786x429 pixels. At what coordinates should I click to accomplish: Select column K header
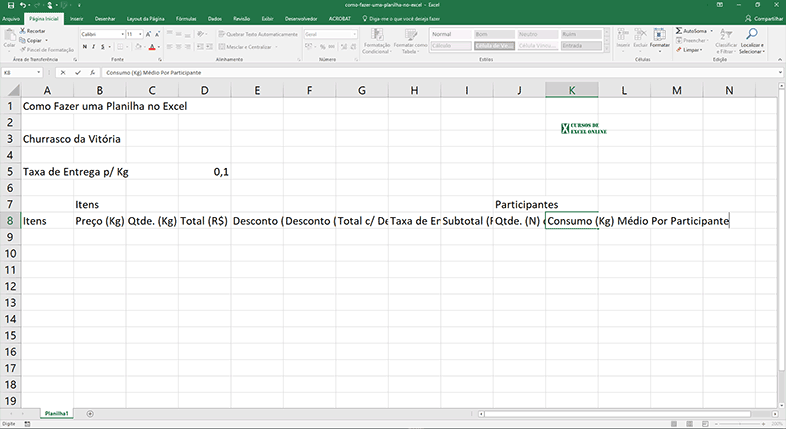point(571,90)
